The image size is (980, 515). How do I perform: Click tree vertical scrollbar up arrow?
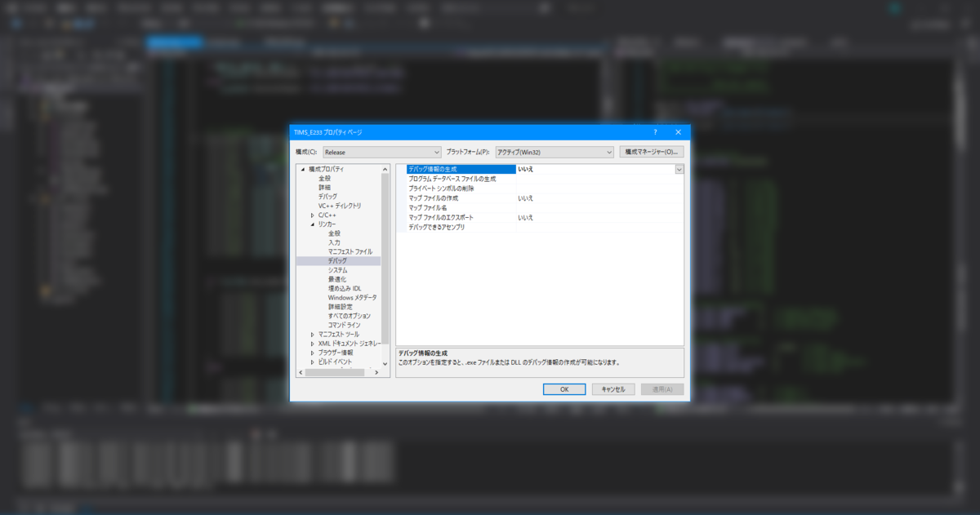coord(385,168)
